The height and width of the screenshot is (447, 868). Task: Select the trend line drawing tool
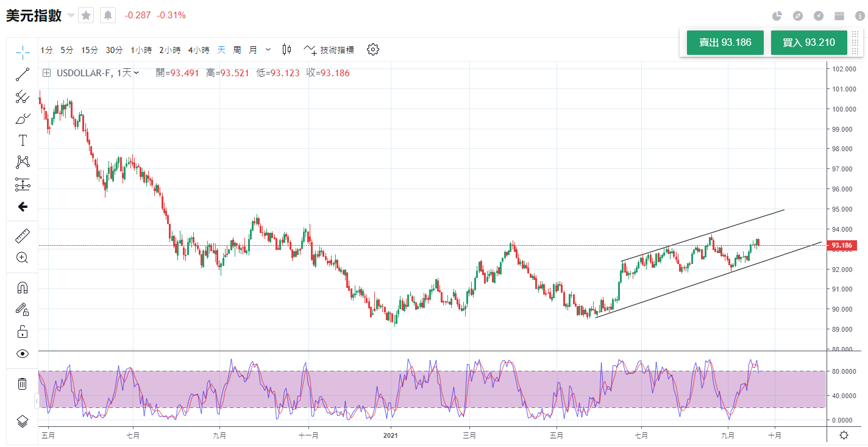pos(23,74)
